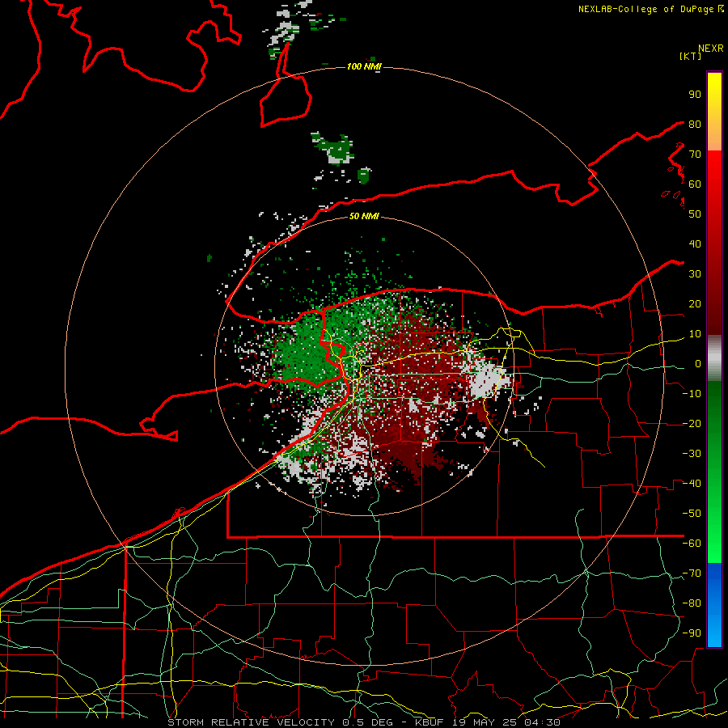
Task: Click the -20 value on the velocity scale
Action: [x=692, y=424]
